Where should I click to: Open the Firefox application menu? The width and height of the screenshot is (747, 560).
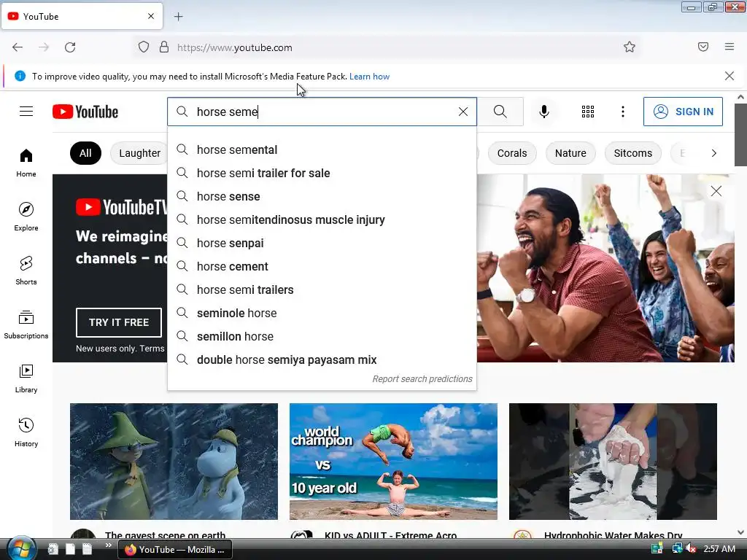(729, 47)
